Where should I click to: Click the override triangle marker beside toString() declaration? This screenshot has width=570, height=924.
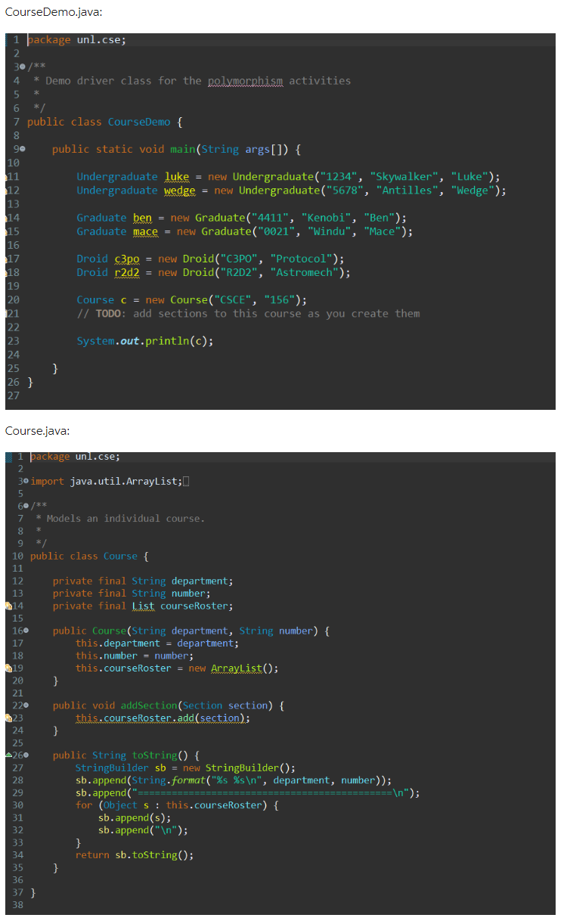(x=8, y=755)
